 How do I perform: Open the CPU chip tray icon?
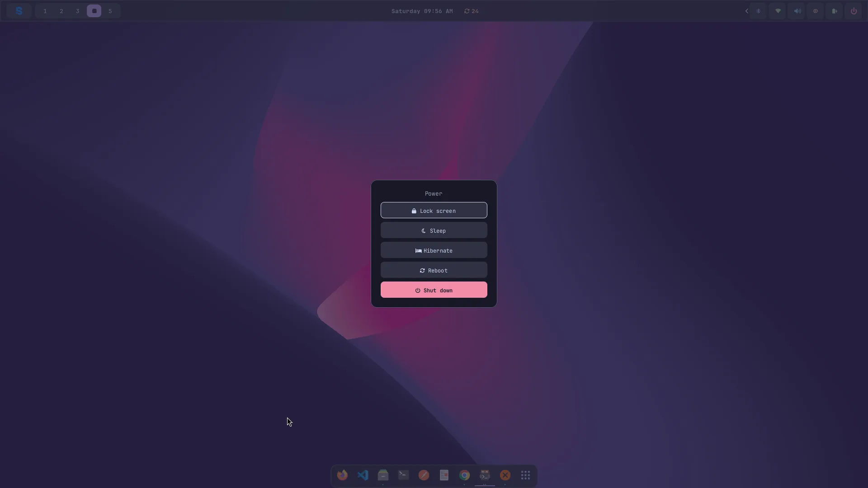pyautogui.click(x=816, y=11)
